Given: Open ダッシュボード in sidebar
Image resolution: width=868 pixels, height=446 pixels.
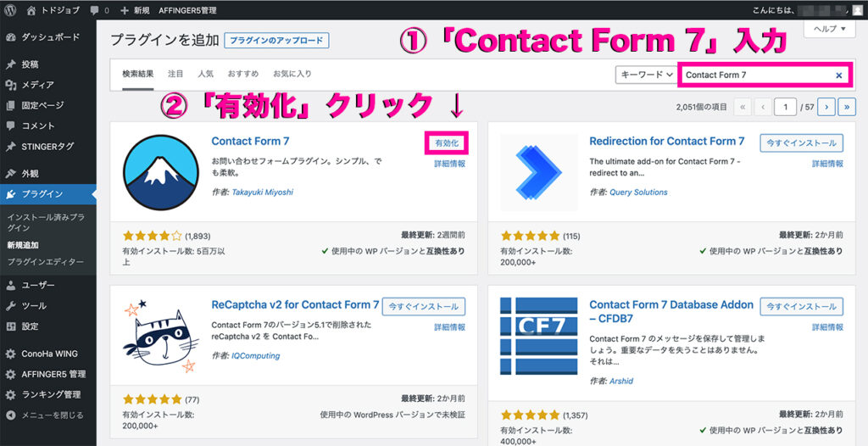Looking at the screenshot, I should point(48,37).
